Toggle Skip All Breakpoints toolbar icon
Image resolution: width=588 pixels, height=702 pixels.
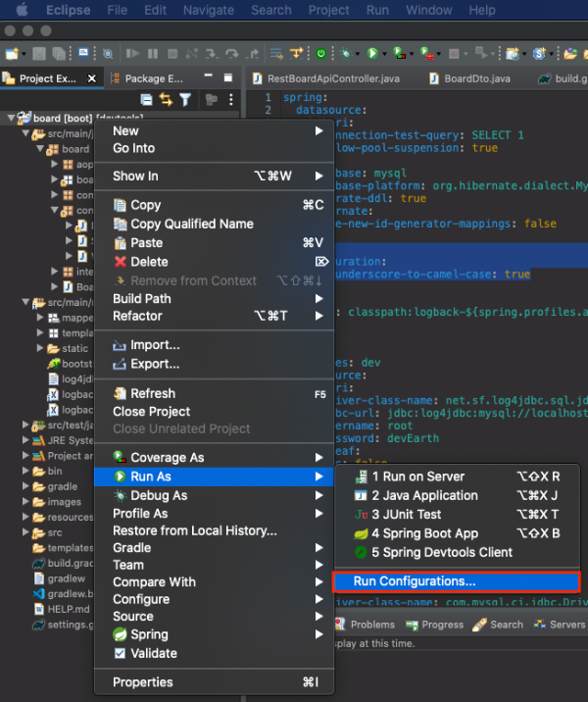108,54
